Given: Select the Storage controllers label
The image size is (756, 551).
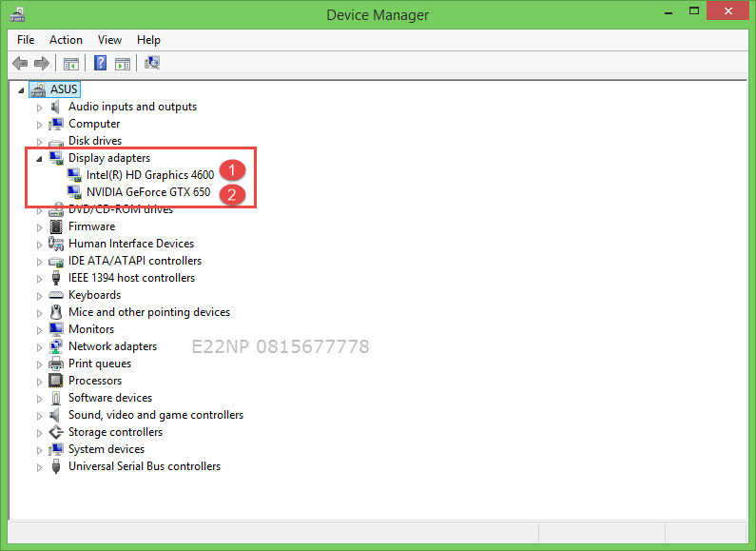Looking at the screenshot, I should point(115,432).
